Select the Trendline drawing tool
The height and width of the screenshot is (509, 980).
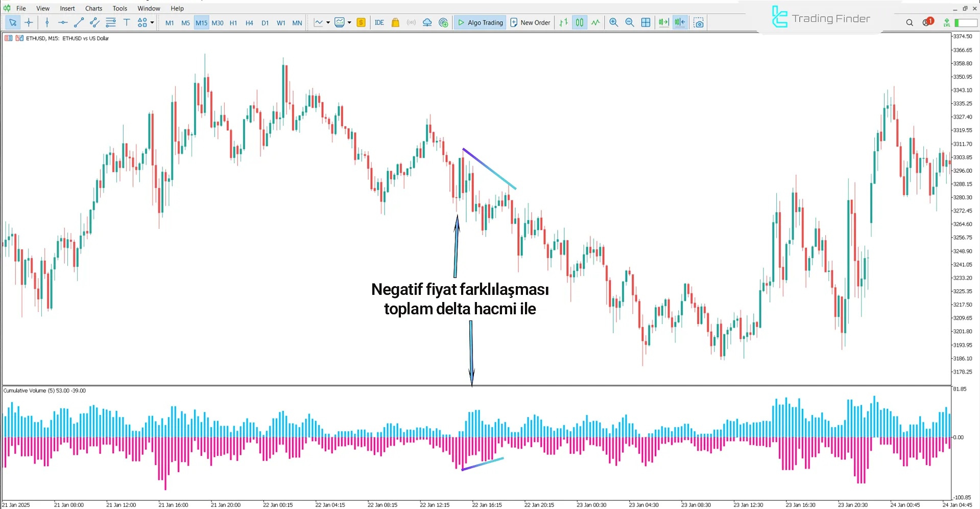79,22
